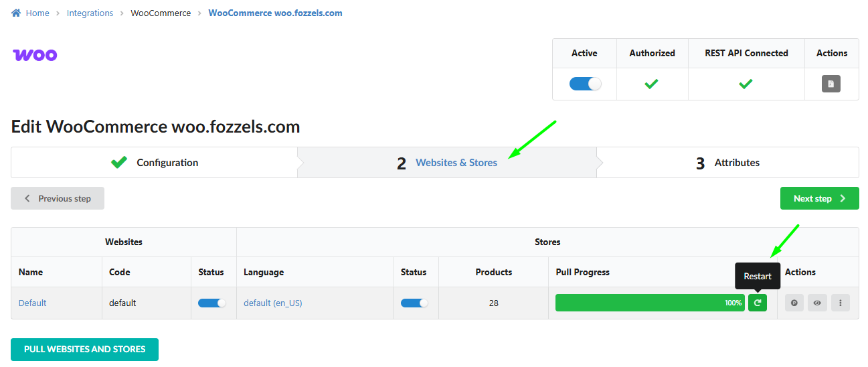Click the Next step button
The width and height of the screenshot is (868, 367).
coord(819,198)
